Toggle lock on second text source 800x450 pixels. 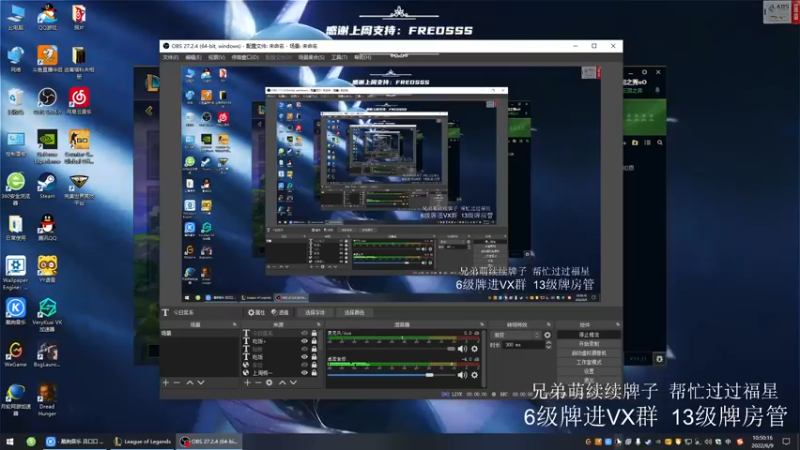(314, 341)
